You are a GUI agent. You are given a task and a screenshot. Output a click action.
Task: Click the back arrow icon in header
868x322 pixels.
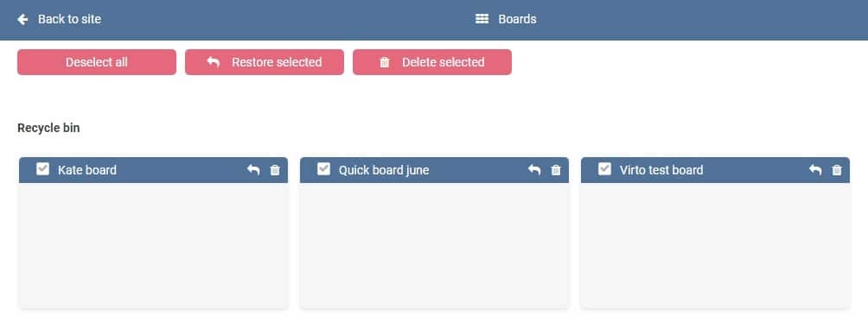pyautogui.click(x=22, y=19)
